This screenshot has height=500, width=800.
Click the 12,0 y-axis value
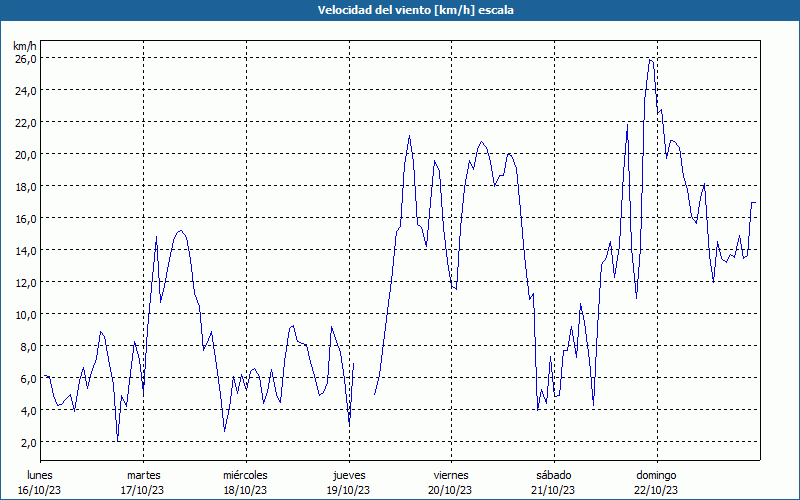(x=26, y=282)
